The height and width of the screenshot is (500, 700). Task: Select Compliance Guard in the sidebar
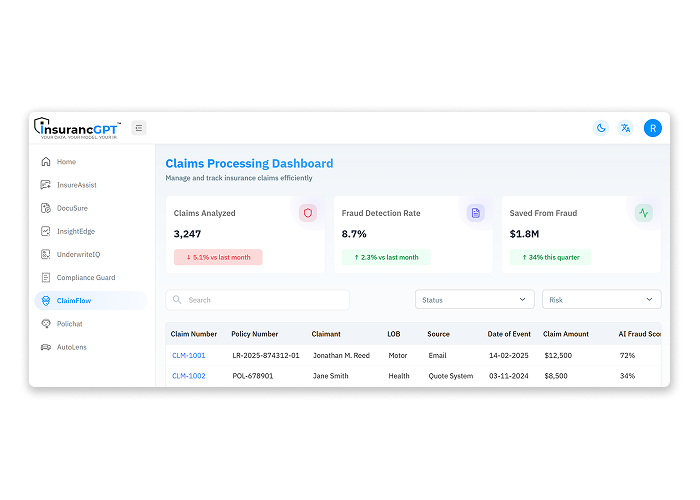[85, 277]
